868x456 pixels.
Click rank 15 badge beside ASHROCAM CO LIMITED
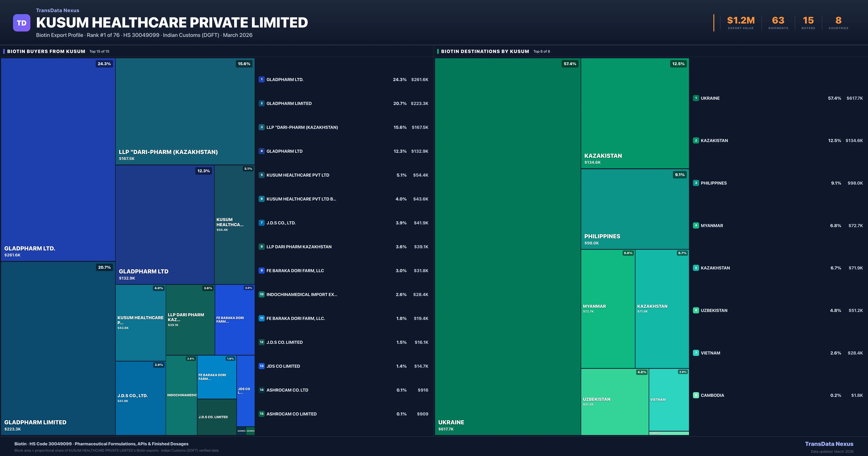[261, 414]
